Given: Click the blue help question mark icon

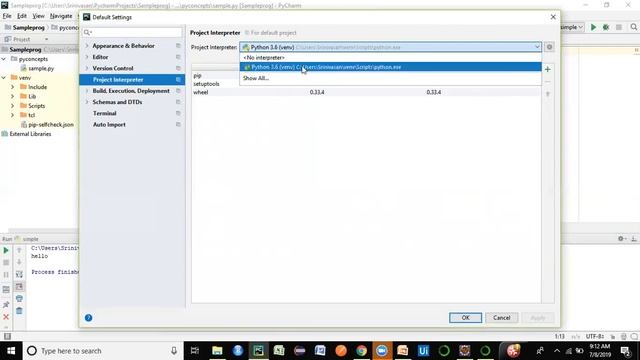Looking at the screenshot, I should (x=89, y=318).
